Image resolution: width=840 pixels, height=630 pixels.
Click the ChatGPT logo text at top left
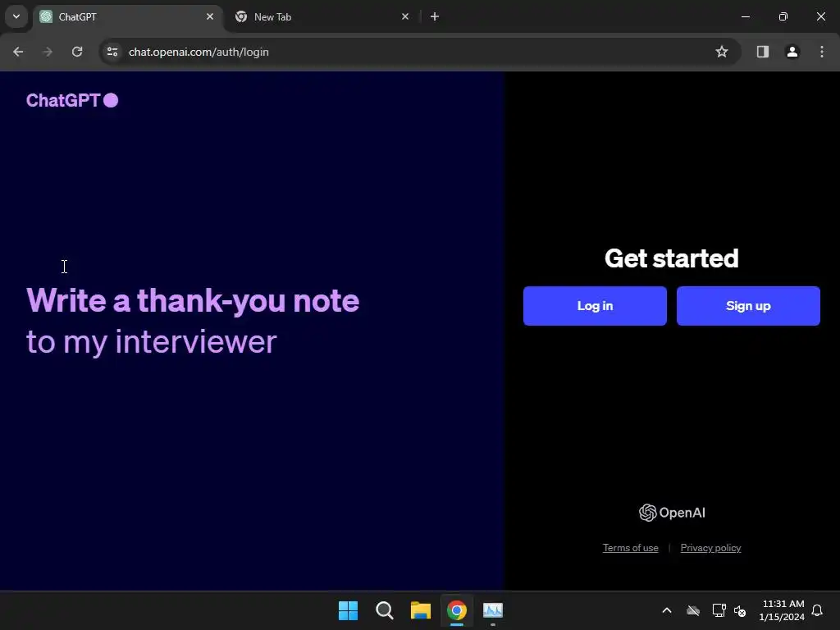click(x=72, y=100)
